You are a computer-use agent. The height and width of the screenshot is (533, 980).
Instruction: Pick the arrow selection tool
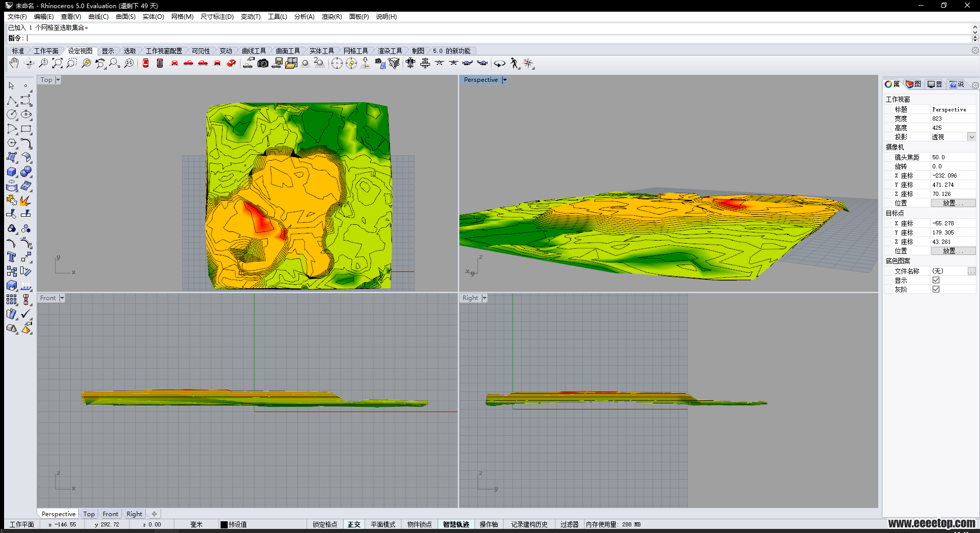pos(12,85)
